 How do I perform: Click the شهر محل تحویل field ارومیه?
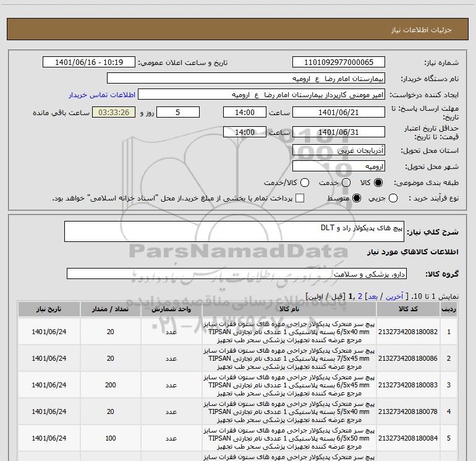[339, 166]
